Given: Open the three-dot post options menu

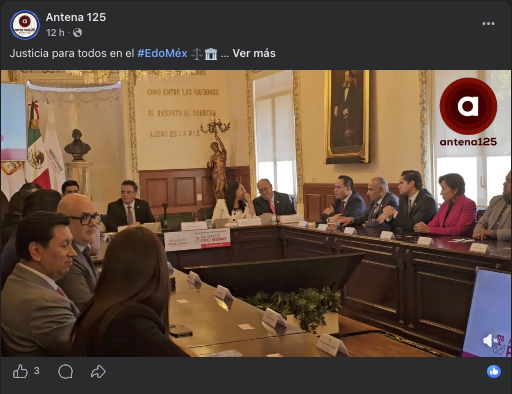Looking at the screenshot, I should (x=488, y=24).
